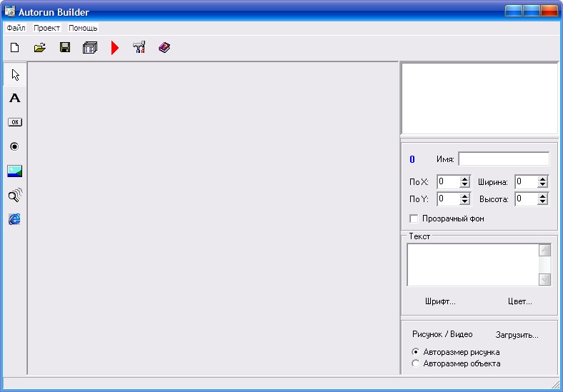The image size is (563, 392).
Task: Select the magnifier sound tool
Action: tap(15, 195)
